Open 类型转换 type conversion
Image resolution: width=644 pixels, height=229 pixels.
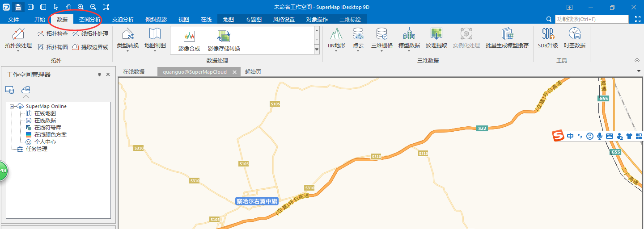tap(128, 40)
